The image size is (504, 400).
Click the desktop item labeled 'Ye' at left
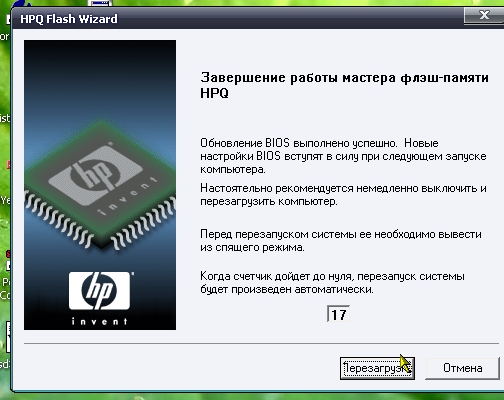tap(5, 200)
